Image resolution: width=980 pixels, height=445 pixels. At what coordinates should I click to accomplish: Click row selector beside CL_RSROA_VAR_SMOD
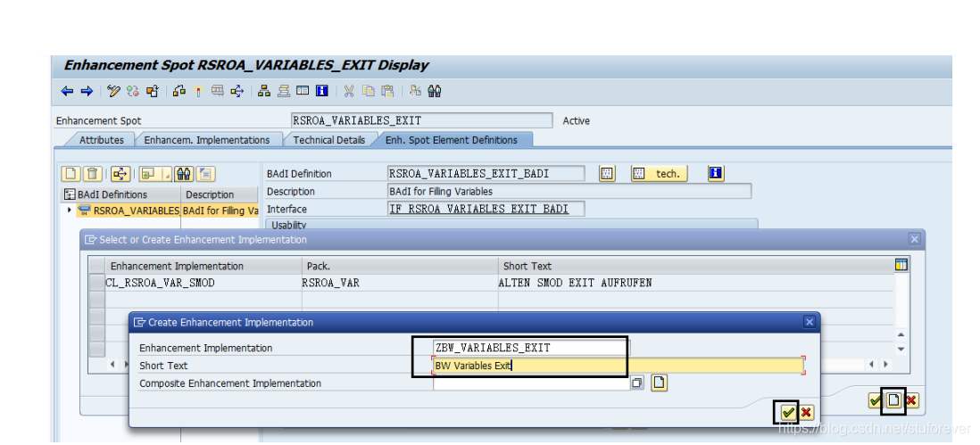97,283
